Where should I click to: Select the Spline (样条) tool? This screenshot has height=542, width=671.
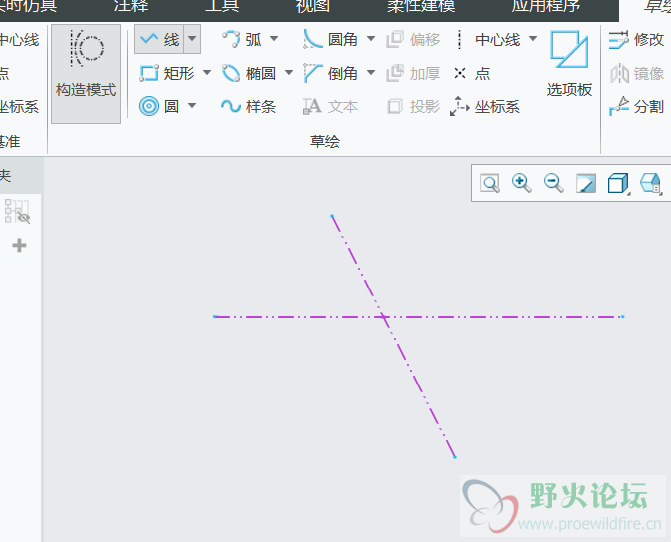pos(249,107)
